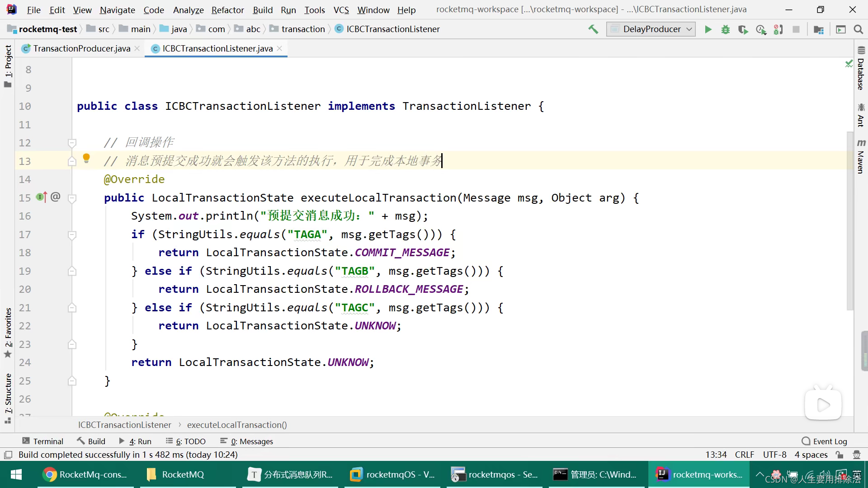Open the VCS menu
The height and width of the screenshot is (488, 868).
pyautogui.click(x=341, y=10)
